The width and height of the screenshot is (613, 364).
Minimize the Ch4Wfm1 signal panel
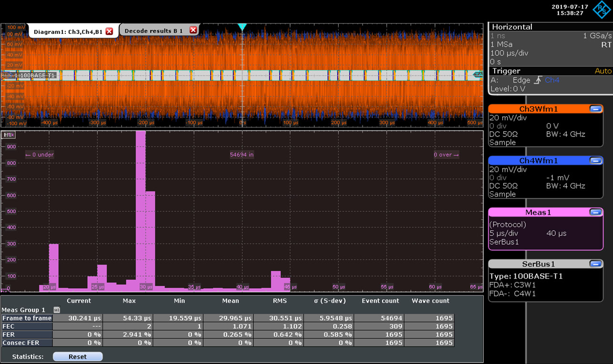[x=596, y=161]
